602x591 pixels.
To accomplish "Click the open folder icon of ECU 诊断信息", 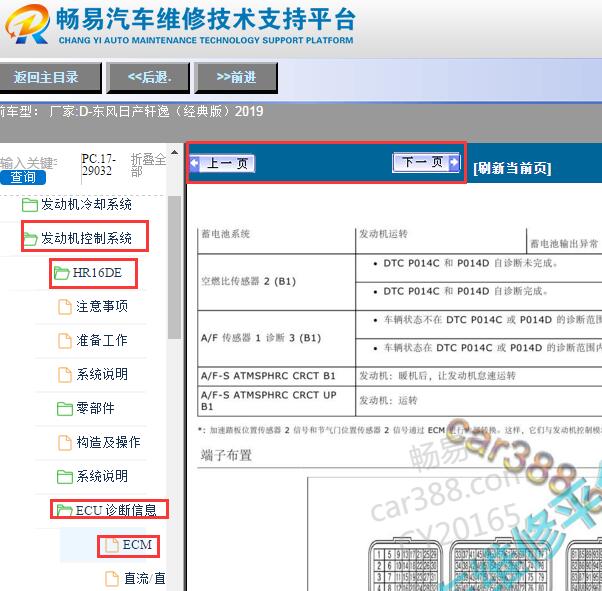I will 64,510.
